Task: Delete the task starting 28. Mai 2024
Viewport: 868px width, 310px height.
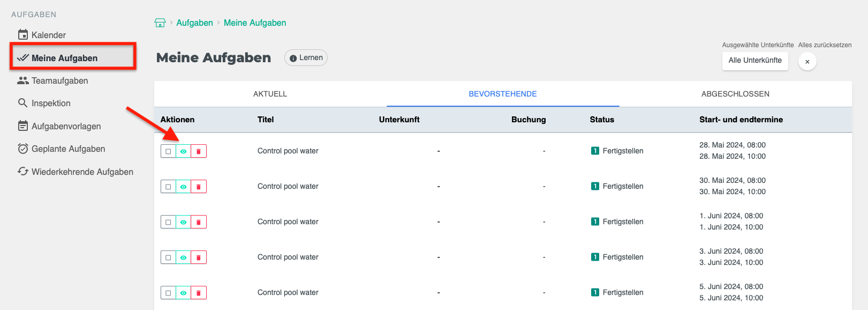Action: (199, 151)
